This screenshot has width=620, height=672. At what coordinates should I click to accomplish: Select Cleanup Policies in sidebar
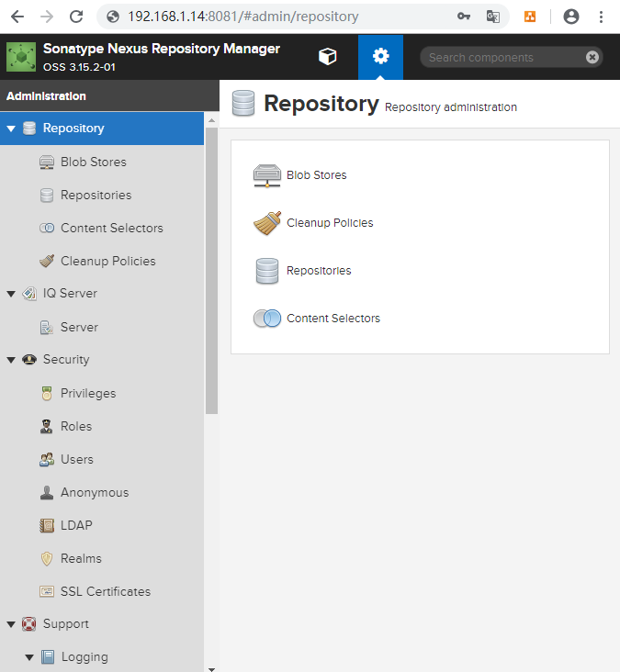108,261
